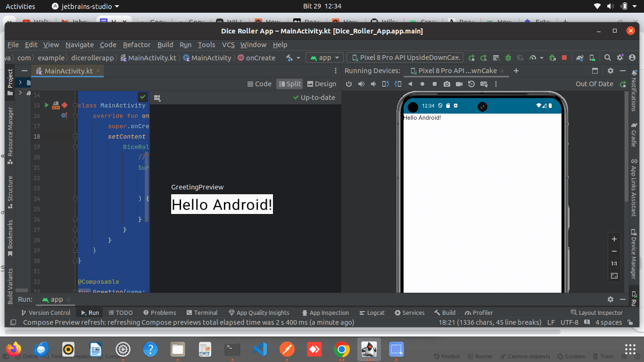
Task: Click the emulator volume up icon
Action: click(361, 84)
